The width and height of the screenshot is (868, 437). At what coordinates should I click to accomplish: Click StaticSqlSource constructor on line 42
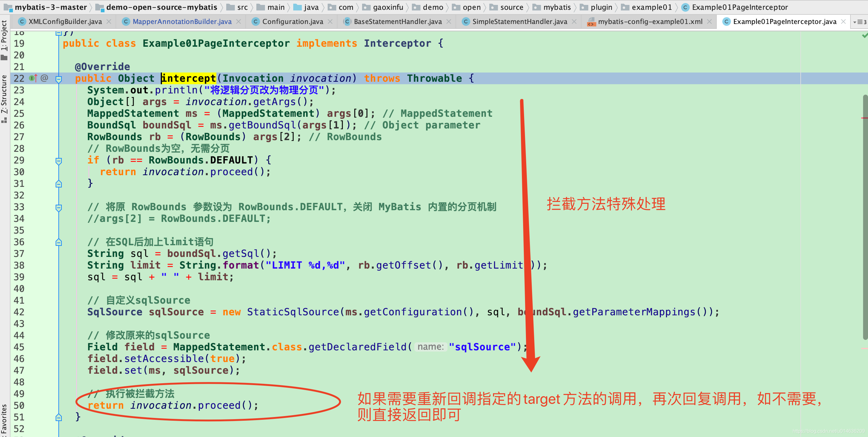(293, 312)
